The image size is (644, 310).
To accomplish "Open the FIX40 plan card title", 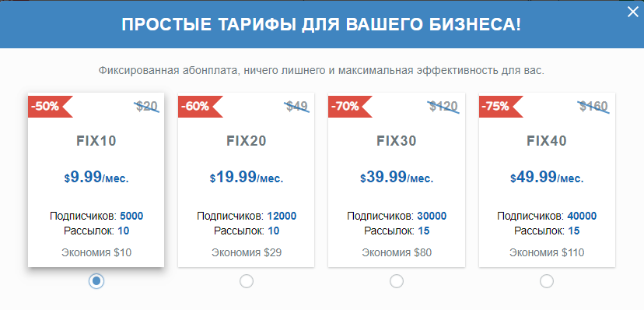I will [x=547, y=141].
